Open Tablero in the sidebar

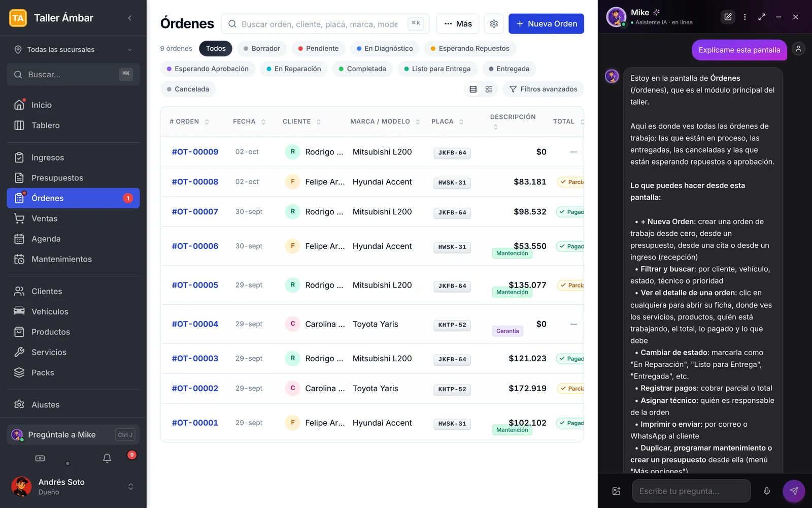73,125
